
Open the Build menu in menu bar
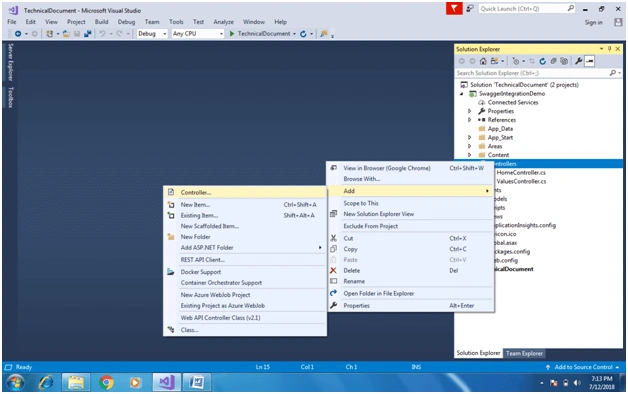101,22
